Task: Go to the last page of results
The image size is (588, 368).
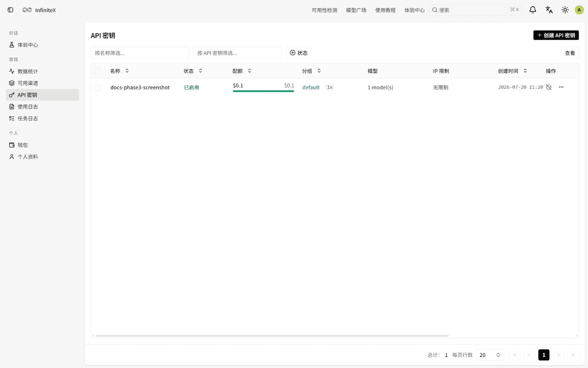Action: 573,355
